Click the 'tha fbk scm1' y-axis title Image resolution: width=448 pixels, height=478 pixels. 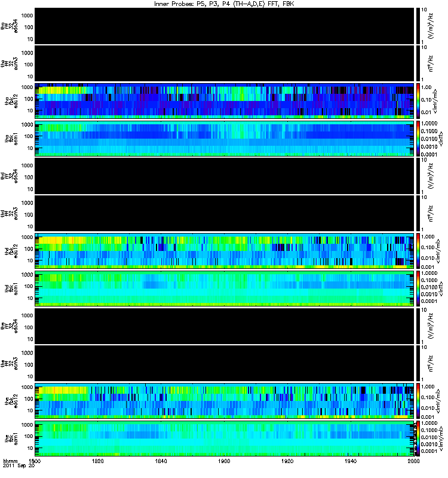(11, 139)
